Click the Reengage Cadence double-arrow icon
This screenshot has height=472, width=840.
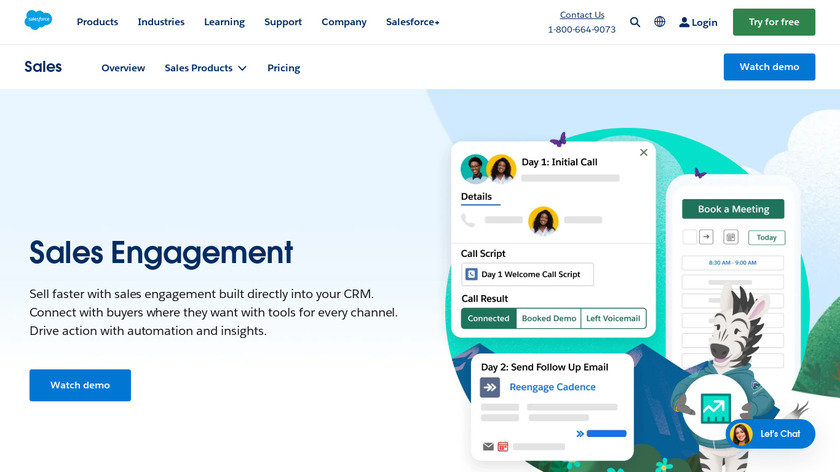coord(490,387)
